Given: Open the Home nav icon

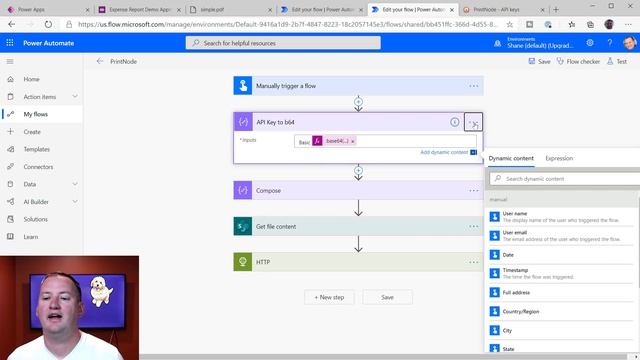Looking at the screenshot, I should click(11, 79).
